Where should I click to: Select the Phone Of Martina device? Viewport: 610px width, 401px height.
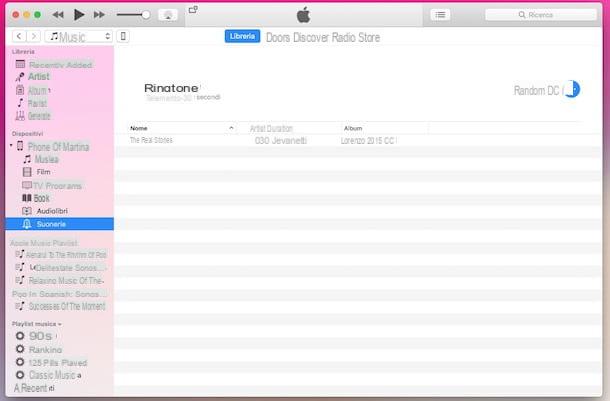tap(53, 146)
